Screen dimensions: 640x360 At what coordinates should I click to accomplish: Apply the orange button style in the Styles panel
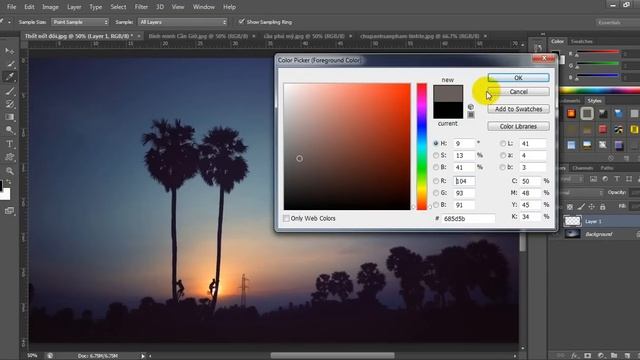571,113
